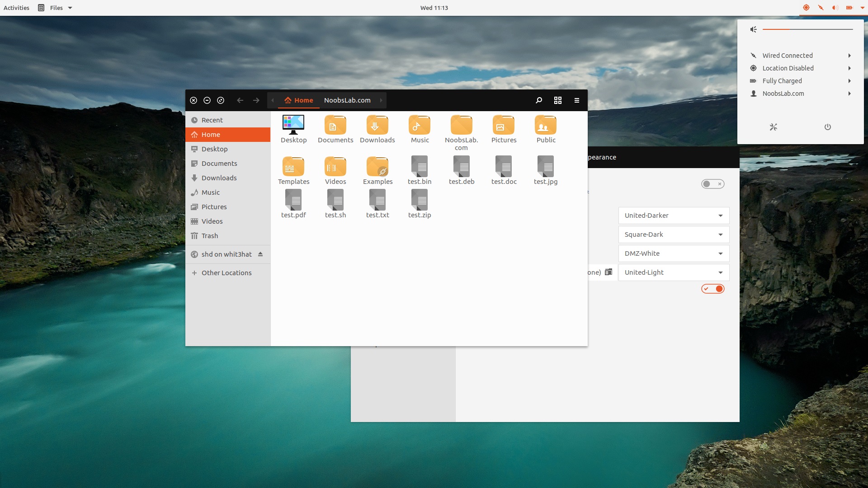Open the NoobsLab.com folder in the path bar
This screenshot has height=488, width=868.
[347, 100]
